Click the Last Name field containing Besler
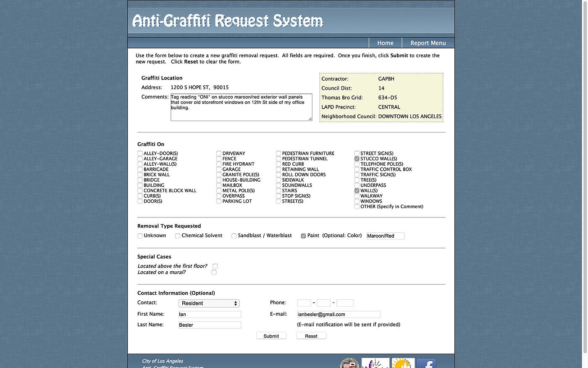This screenshot has height=368, width=588. pos(210,325)
